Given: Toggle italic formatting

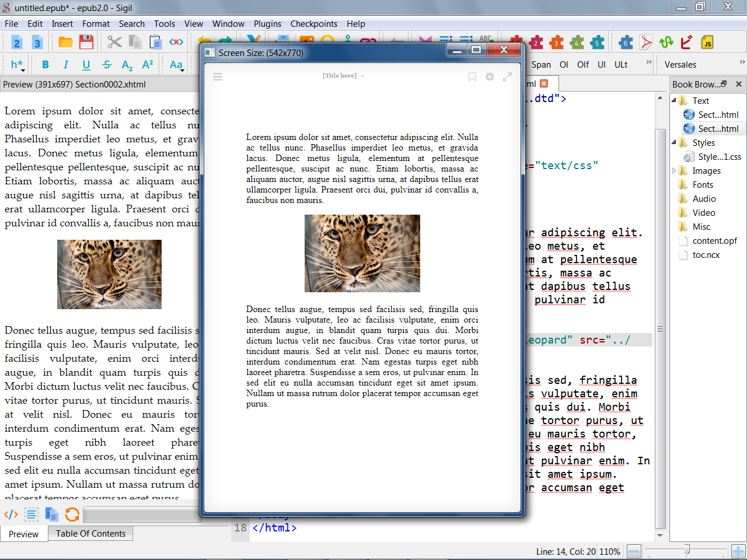Looking at the screenshot, I should click(66, 65).
